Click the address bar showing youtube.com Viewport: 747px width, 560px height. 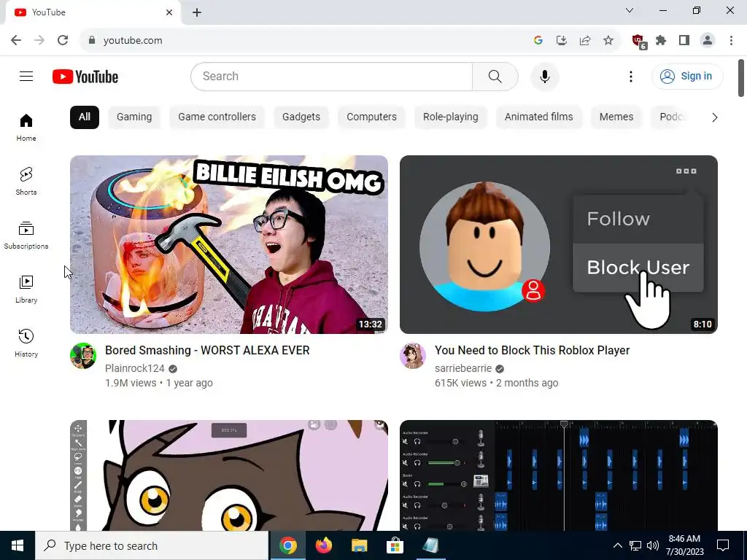coord(305,41)
